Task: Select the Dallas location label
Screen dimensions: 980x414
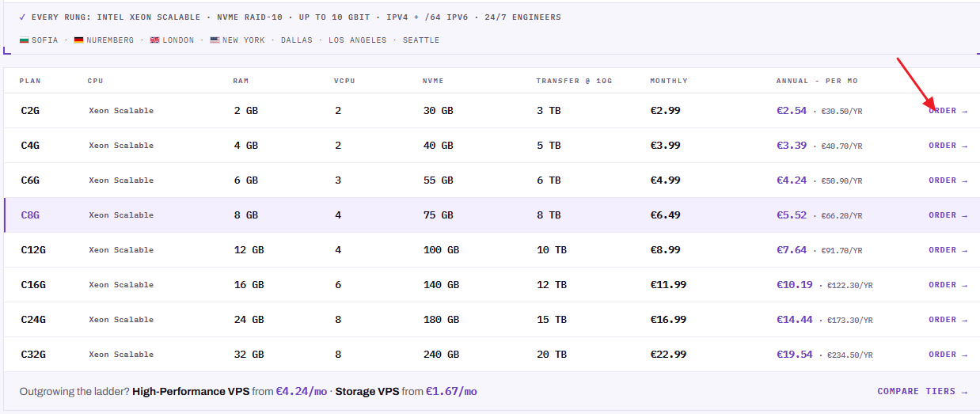Action: [x=297, y=40]
